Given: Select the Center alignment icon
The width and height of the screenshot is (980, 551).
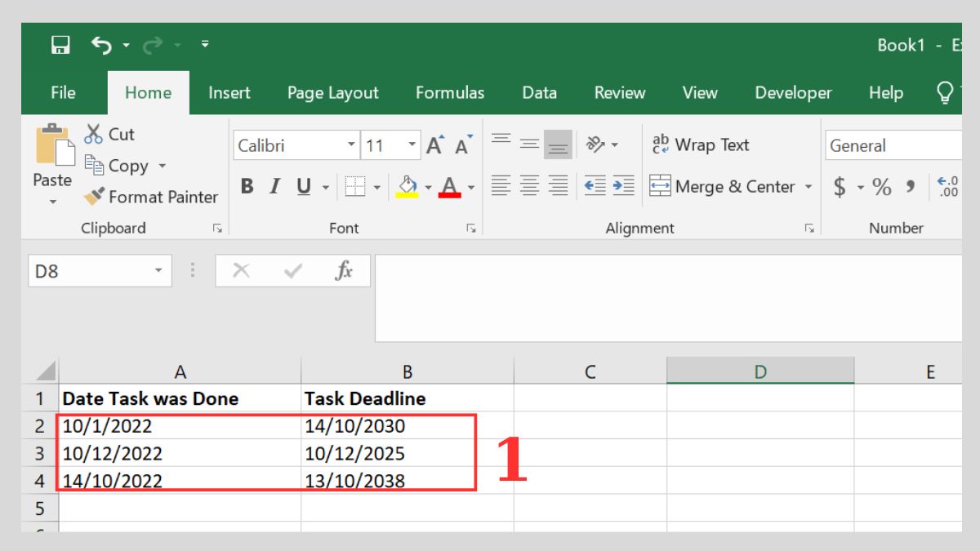Looking at the screenshot, I should [530, 186].
